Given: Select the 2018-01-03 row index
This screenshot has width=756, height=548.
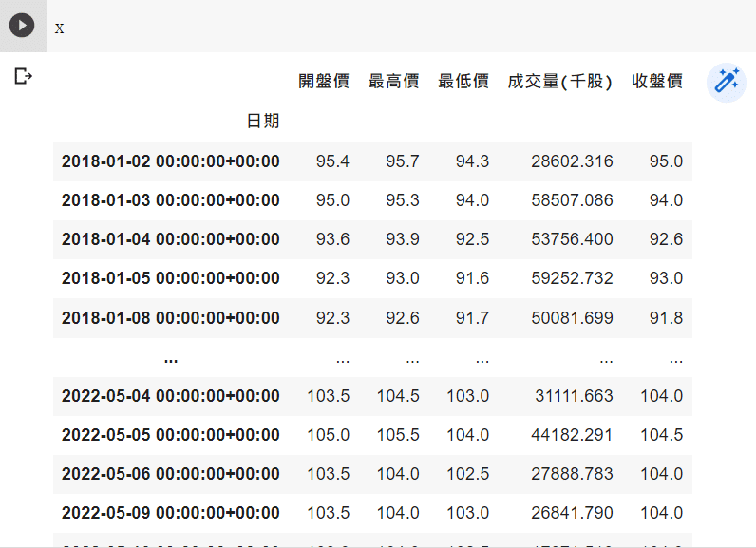Looking at the screenshot, I should (171, 200).
